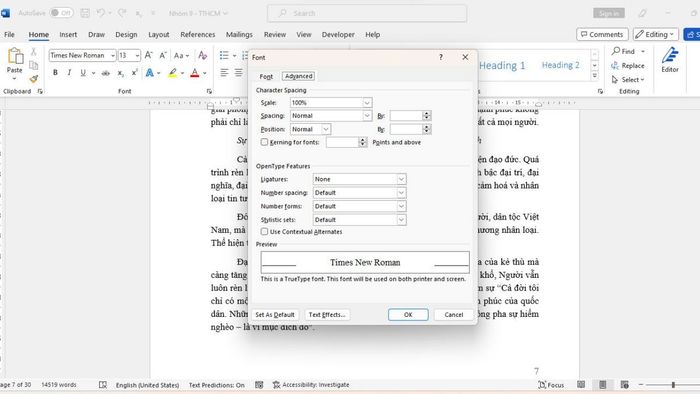Click the kerning points input field
This screenshot has height=394, width=700.
point(342,142)
